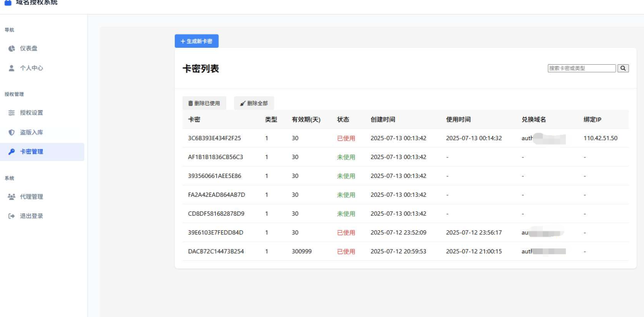The height and width of the screenshot is (317, 644).
Task: Click the 盗版入库 shield icon
Action: point(11,132)
